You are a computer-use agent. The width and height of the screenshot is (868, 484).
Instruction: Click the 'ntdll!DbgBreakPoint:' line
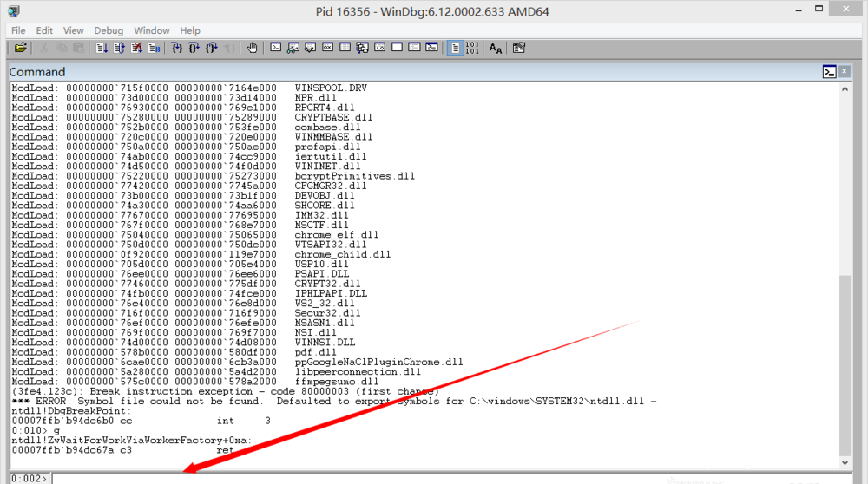click(x=71, y=411)
